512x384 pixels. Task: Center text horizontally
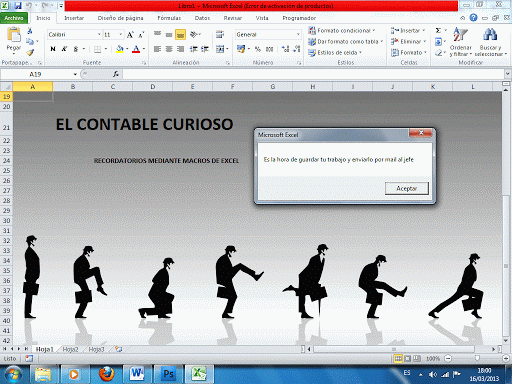pyautogui.click(x=169, y=49)
